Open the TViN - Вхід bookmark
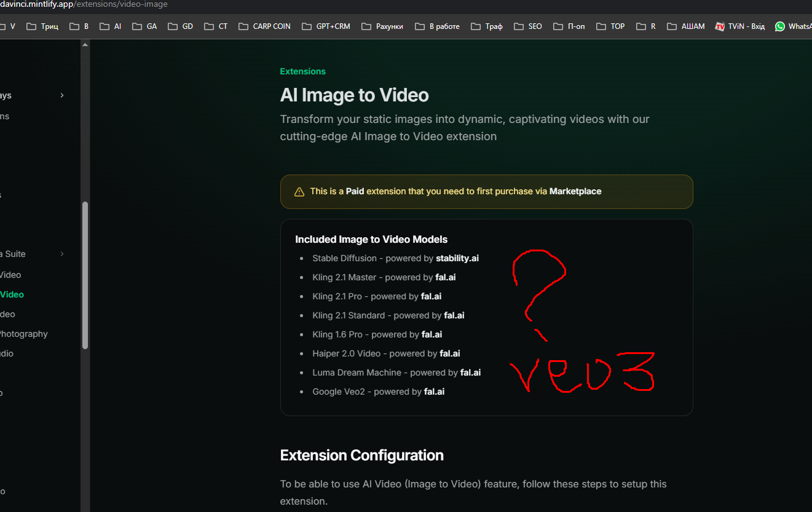The image size is (812, 512). 740,26
